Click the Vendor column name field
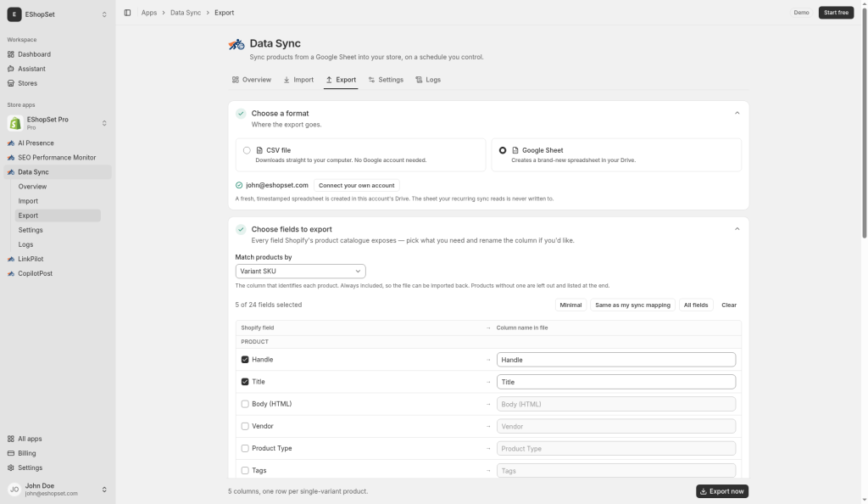The image size is (868, 504). 616,426
